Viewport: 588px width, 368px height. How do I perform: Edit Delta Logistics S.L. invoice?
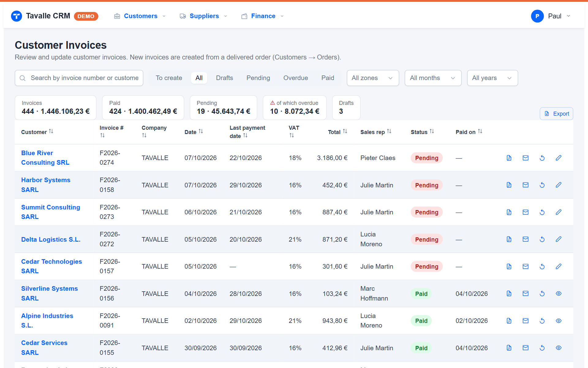pyautogui.click(x=559, y=239)
